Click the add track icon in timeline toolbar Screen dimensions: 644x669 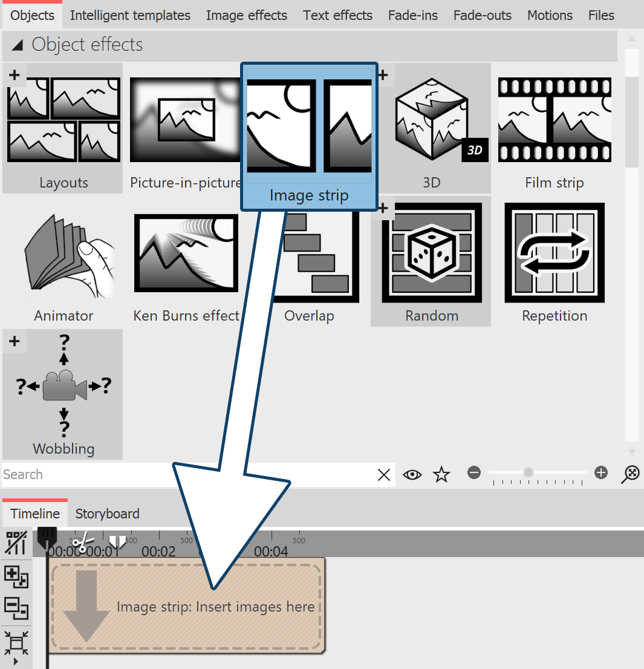point(15,578)
